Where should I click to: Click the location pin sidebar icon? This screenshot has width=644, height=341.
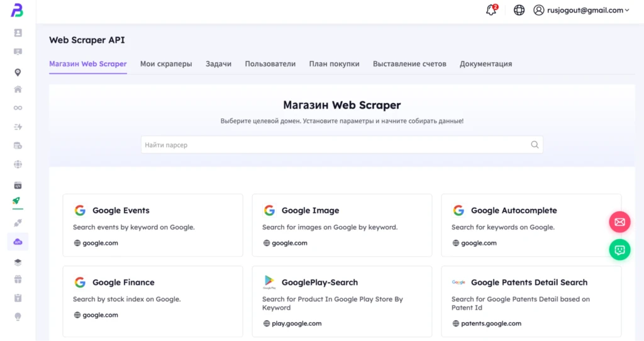[x=18, y=72]
